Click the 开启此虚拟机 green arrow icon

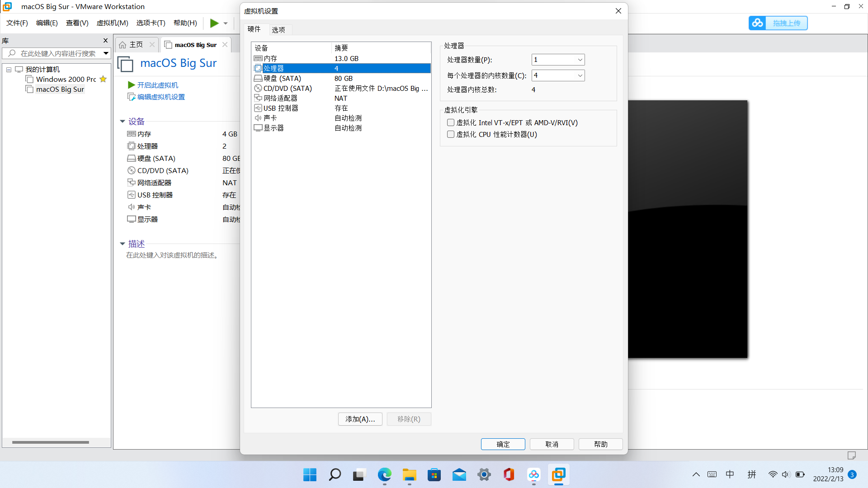coord(131,85)
